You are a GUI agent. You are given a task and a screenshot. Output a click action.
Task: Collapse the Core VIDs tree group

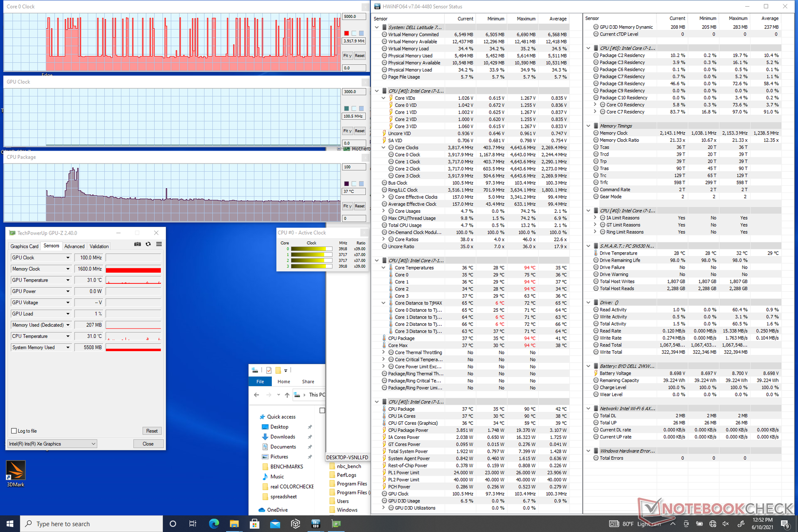click(383, 98)
